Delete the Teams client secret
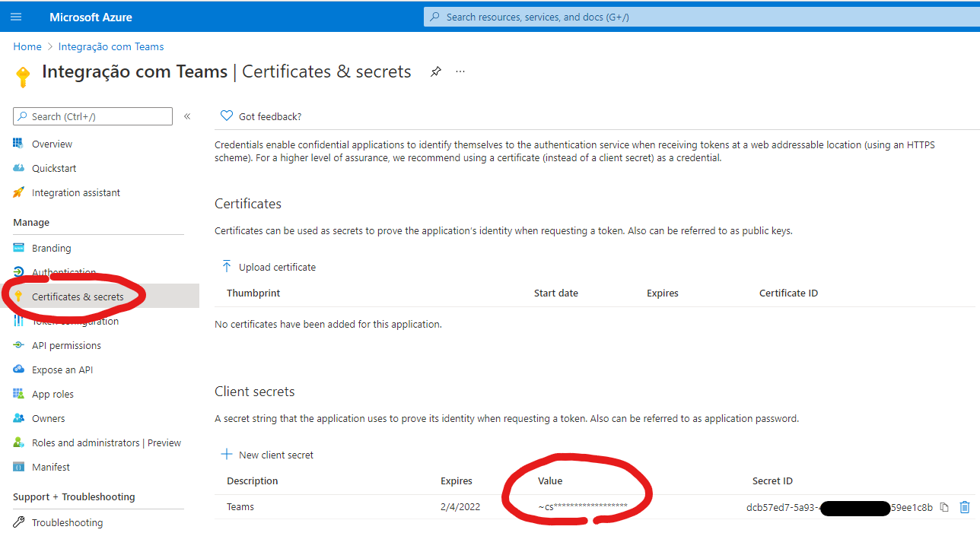 coord(965,507)
